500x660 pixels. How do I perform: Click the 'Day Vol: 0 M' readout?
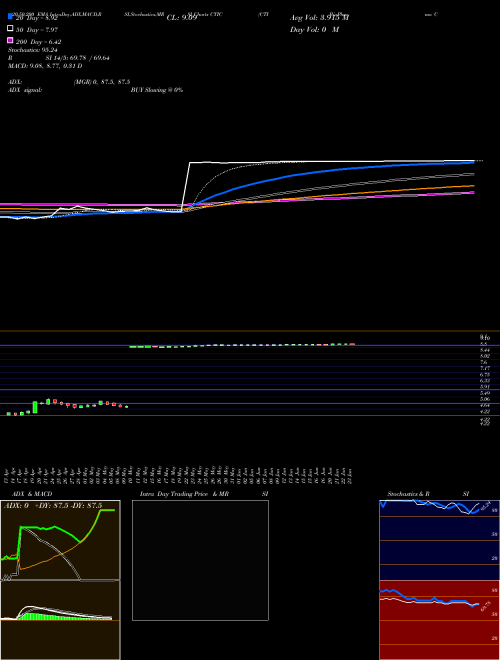314,30
